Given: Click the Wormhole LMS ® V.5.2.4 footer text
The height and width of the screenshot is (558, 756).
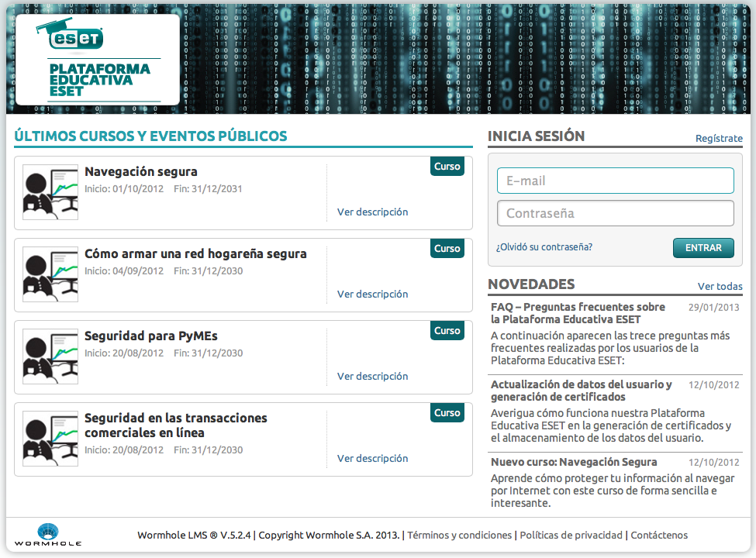Looking at the screenshot, I should point(194,536).
